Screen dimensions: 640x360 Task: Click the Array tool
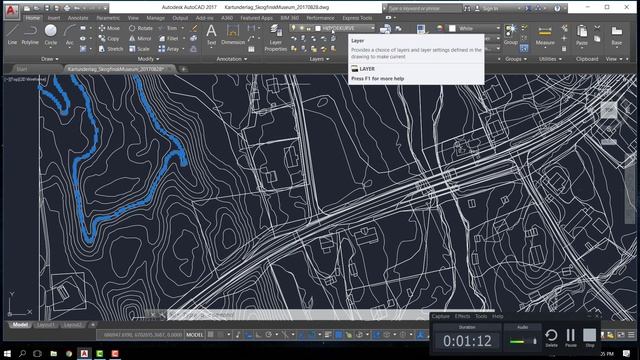tap(169, 49)
